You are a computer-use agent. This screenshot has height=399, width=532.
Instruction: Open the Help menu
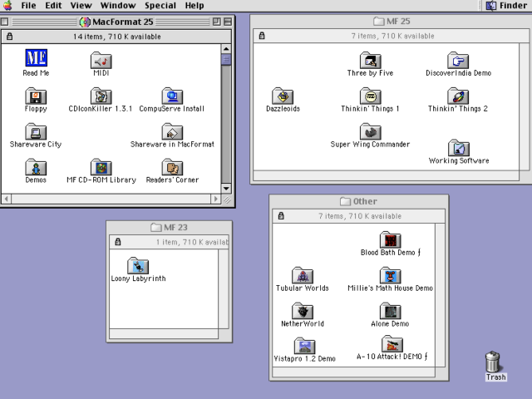click(x=195, y=6)
